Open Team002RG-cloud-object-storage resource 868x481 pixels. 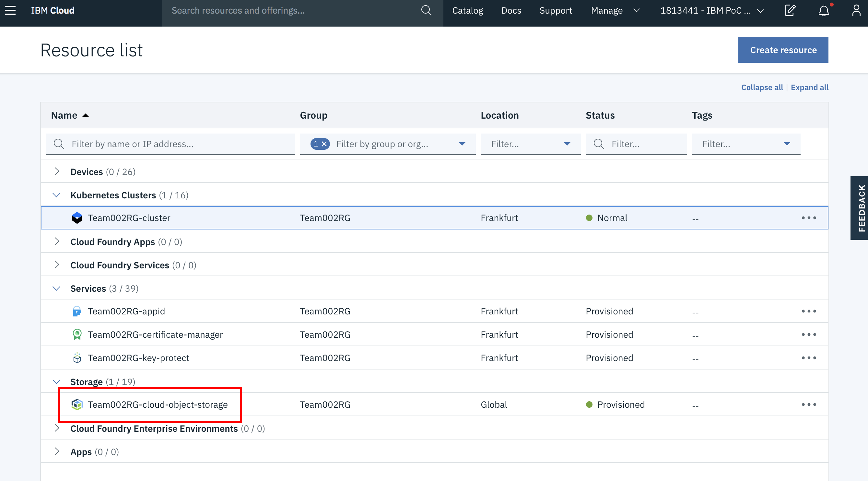pos(158,405)
